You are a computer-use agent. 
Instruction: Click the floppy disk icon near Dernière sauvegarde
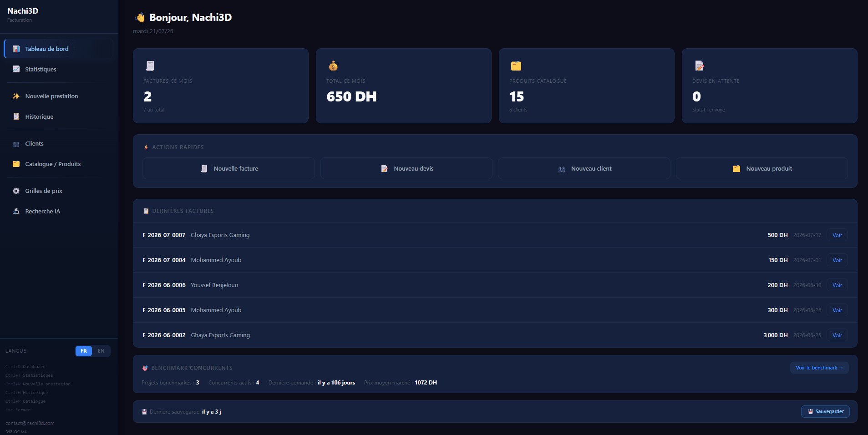click(x=144, y=412)
